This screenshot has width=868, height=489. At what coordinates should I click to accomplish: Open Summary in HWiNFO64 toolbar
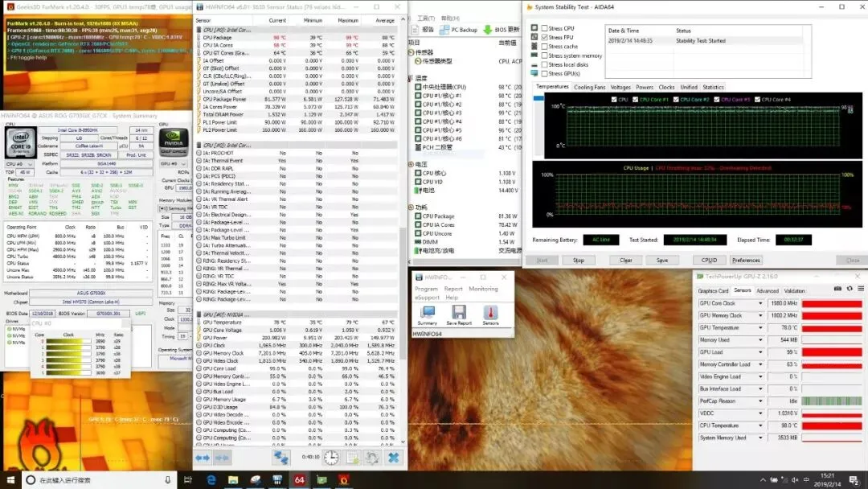coord(427,314)
